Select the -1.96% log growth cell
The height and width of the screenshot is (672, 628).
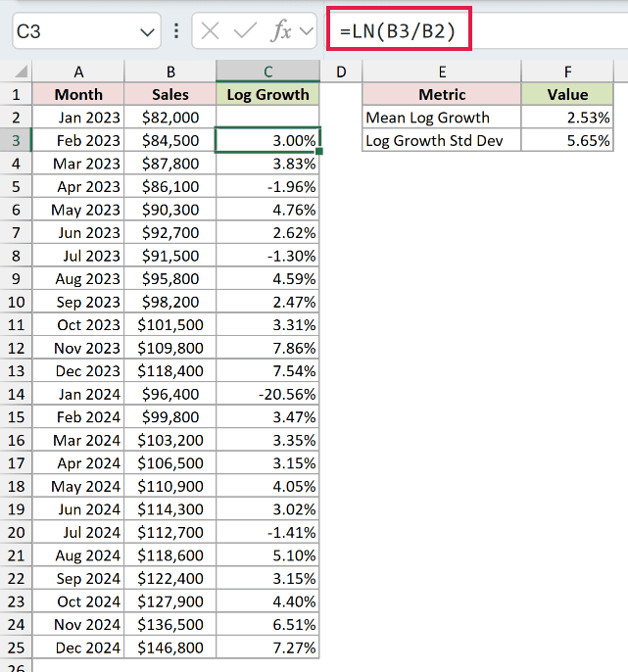[x=267, y=186]
